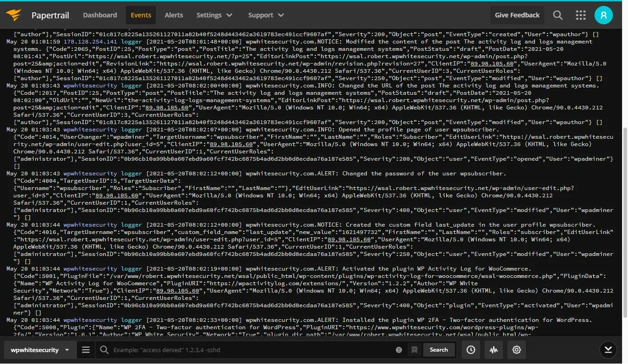Click the Give Feedback button

tap(517, 15)
